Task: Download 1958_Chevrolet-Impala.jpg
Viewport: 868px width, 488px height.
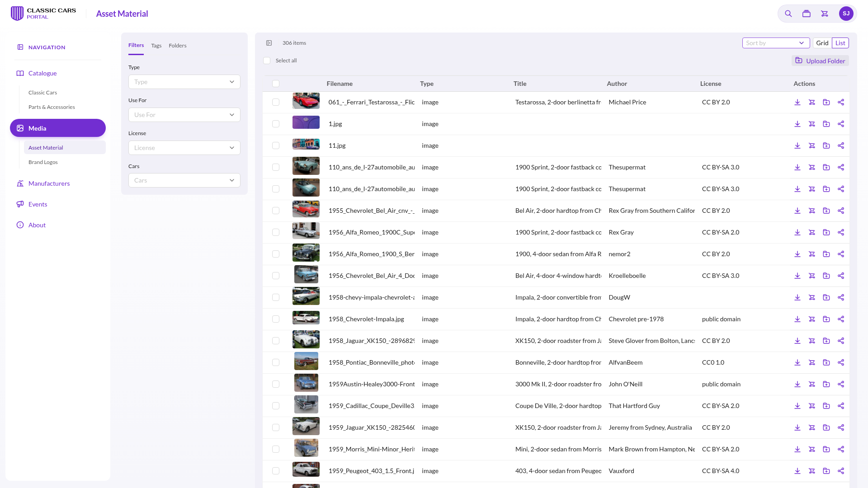Action: click(797, 319)
